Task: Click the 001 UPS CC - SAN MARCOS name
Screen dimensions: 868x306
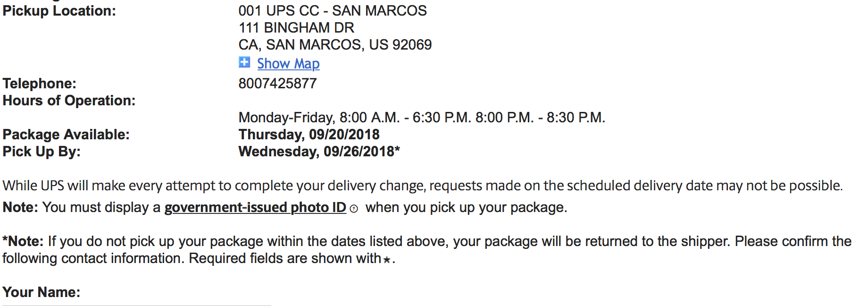Action: [x=333, y=11]
